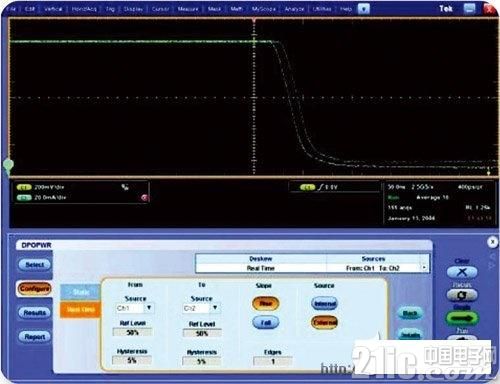Click the menu bar down-arrow mode icon

coord(364,9)
